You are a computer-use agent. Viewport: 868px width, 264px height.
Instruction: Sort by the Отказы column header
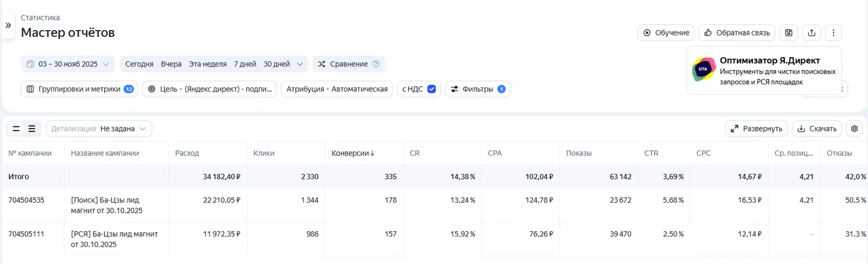pos(839,153)
